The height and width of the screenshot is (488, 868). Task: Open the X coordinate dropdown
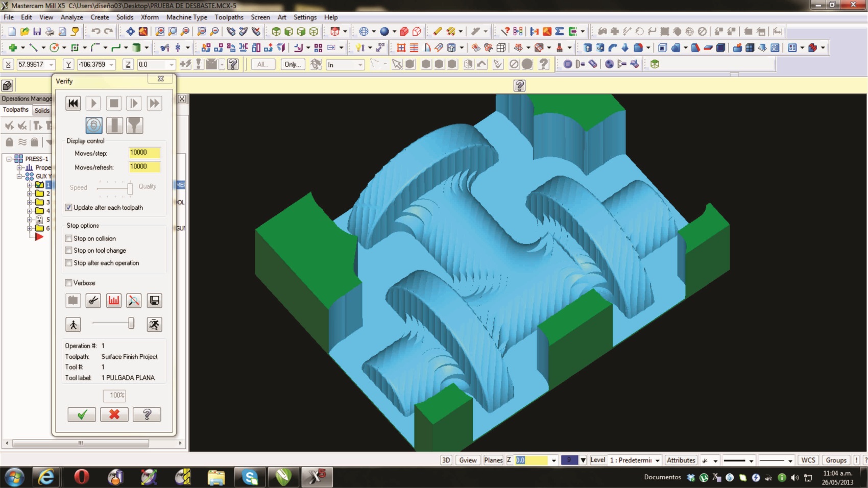(x=51, y=65)
